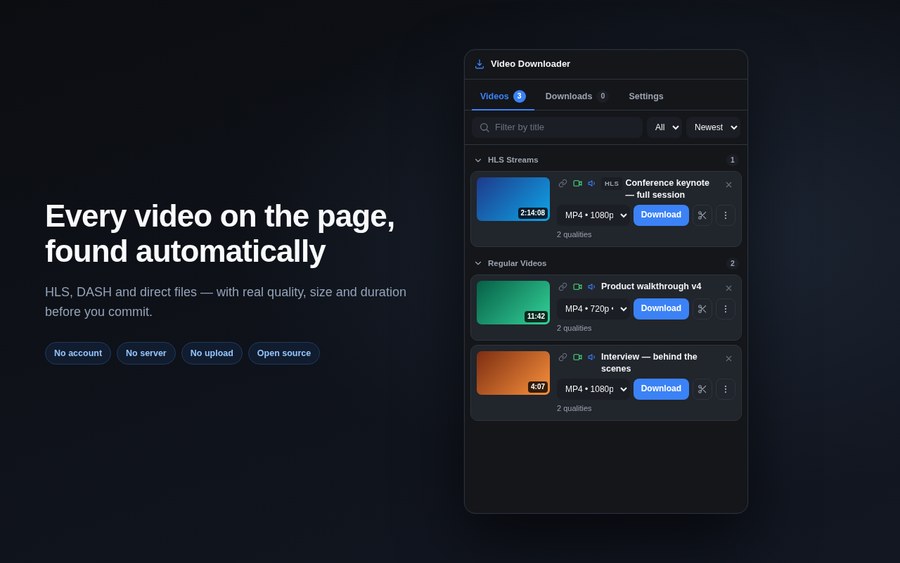Image resolution: width=900 pixels, height=563 pixels.
Task: Click "Interview — behind the scenes" title
Action: (649, 363)
